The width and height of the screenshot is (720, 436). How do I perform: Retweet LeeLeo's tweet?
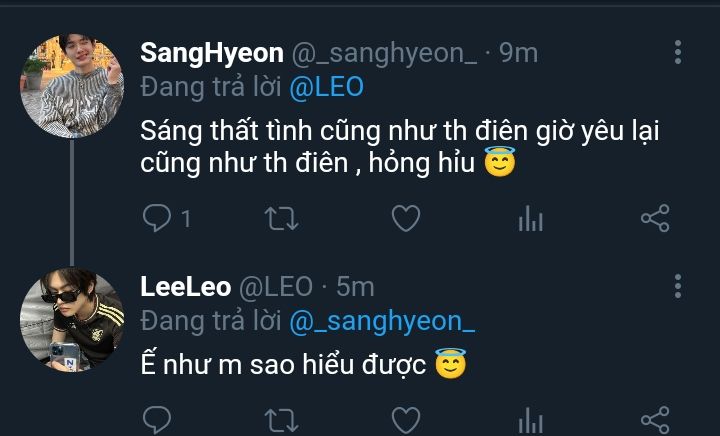(281, 419)
